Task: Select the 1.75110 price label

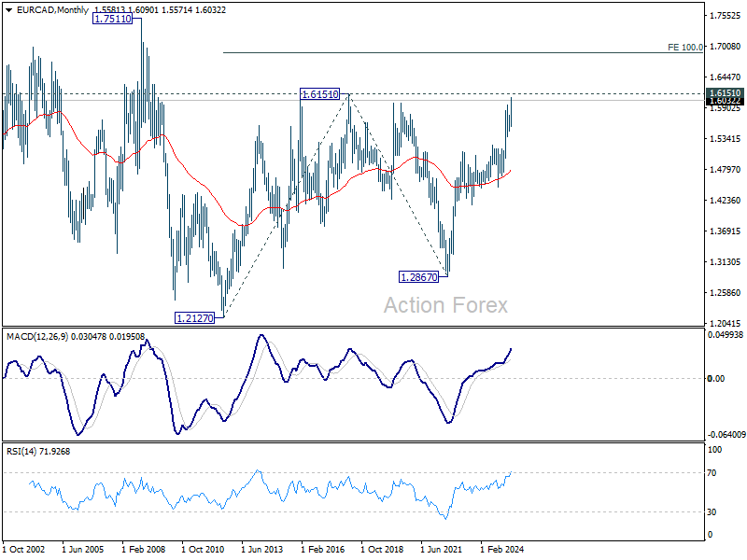Action: [112, 19]
